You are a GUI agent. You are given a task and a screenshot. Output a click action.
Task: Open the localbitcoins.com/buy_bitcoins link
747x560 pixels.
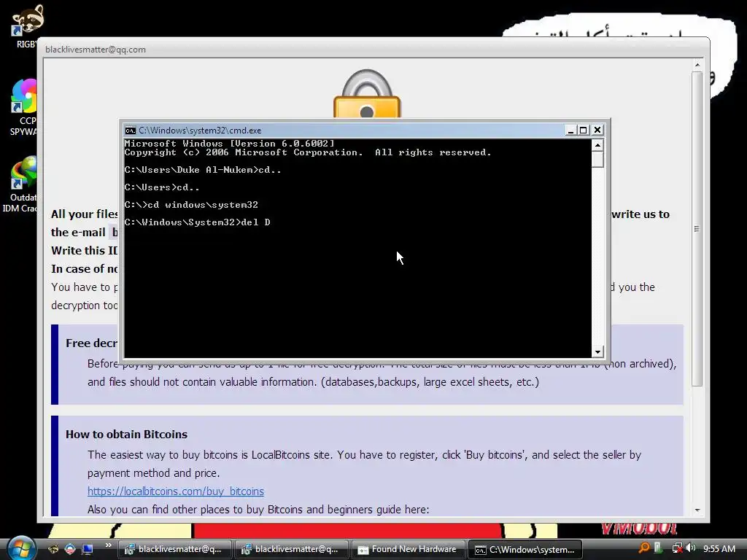(176, 491)
